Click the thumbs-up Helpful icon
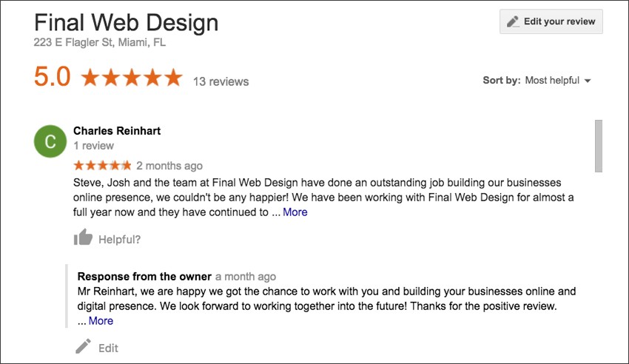 83,237
